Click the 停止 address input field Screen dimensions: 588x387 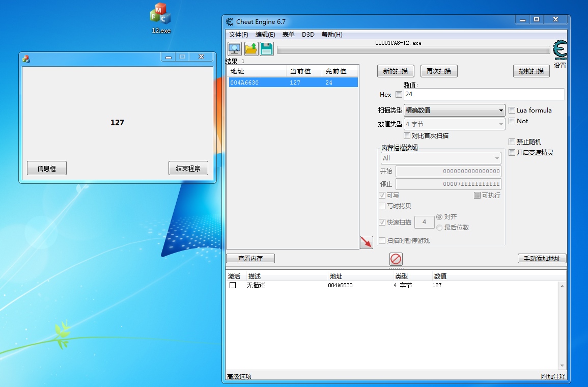click(x=449, y=184)
